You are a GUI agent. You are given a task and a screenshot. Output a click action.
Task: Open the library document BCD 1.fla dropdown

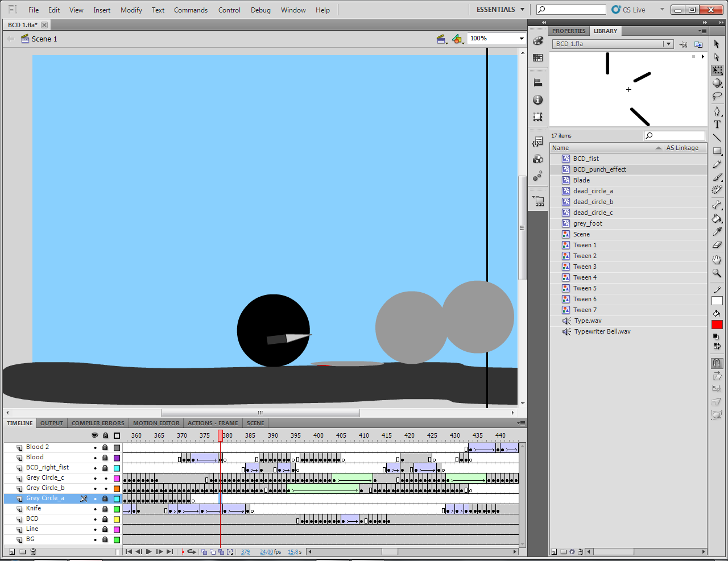point(668,44)
